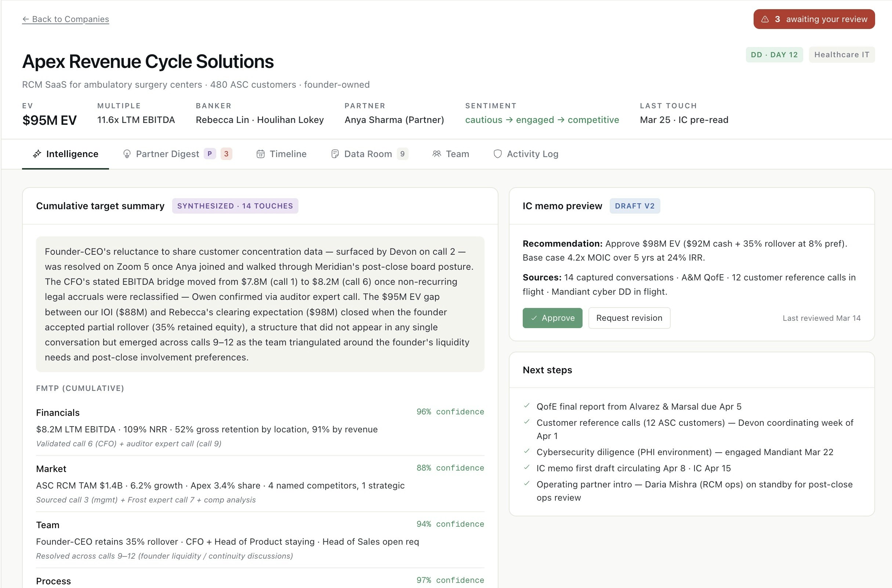Click the Timeline calendar icon

coord(260,154)
